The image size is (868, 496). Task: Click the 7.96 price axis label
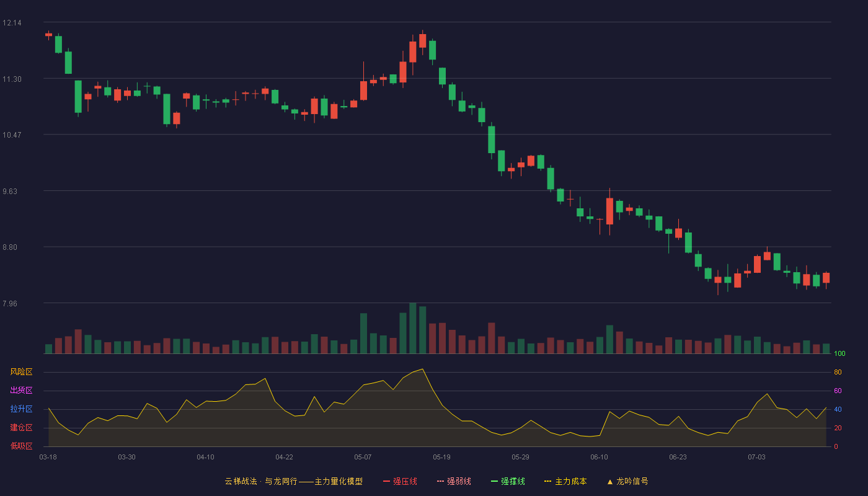(x=10, y=304)
